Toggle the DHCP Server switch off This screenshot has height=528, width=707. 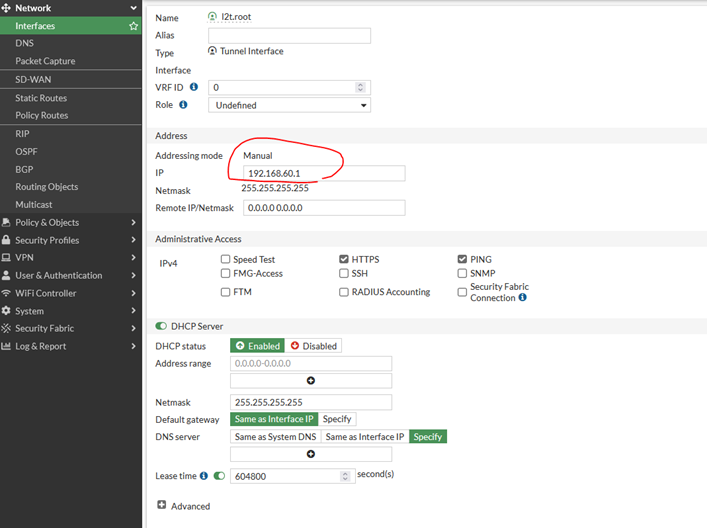coord(161,326)
